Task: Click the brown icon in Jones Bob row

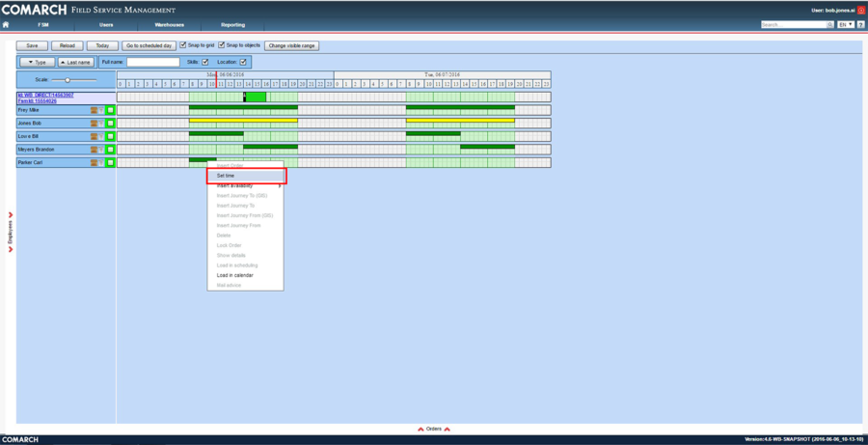Action: (95, 123)
